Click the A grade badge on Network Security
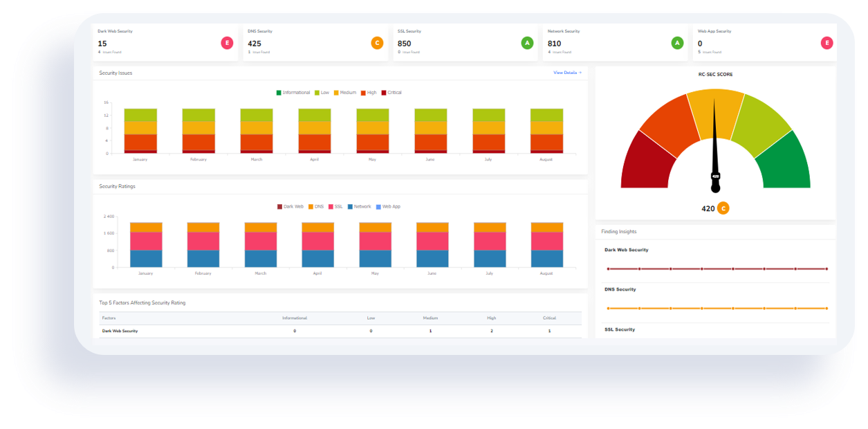Screen dimensions: 868x429 [676, 42]
